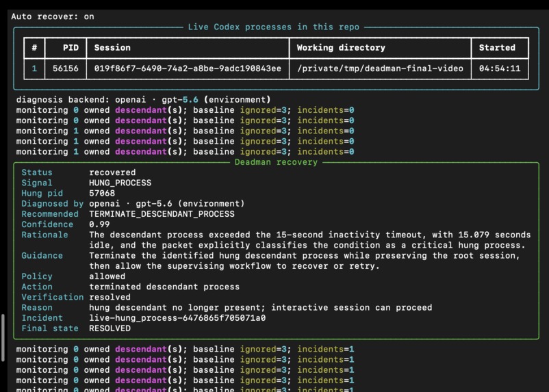Click the 'Working directory' column header
This screenshot has height=392, width=549.
tap(341, 48)
